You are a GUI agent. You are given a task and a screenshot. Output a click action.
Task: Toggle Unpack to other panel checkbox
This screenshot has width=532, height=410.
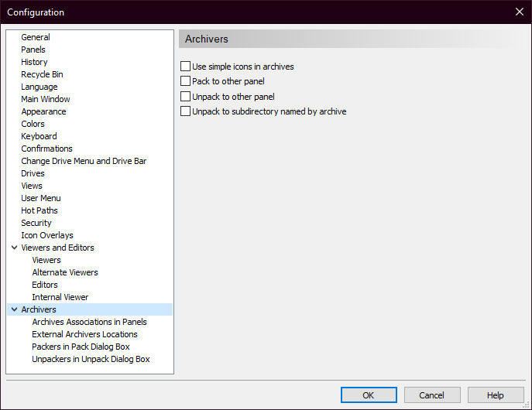tap(185, 97)
